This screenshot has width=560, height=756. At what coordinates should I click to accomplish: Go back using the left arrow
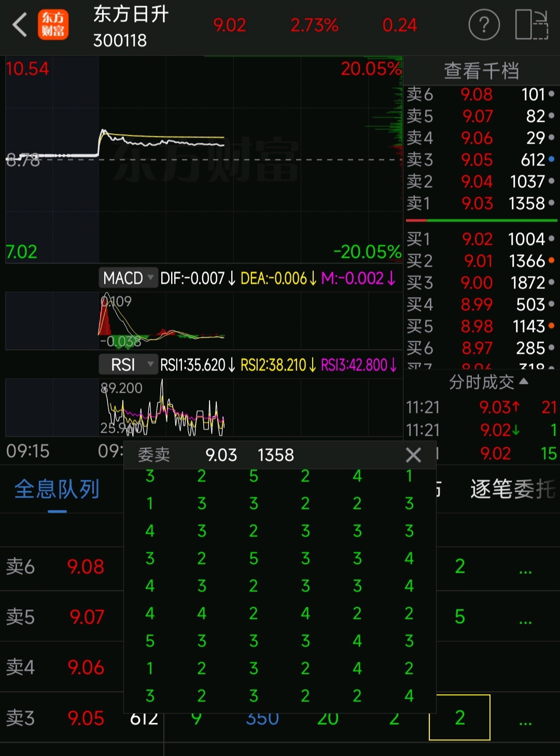click(20, 25)
